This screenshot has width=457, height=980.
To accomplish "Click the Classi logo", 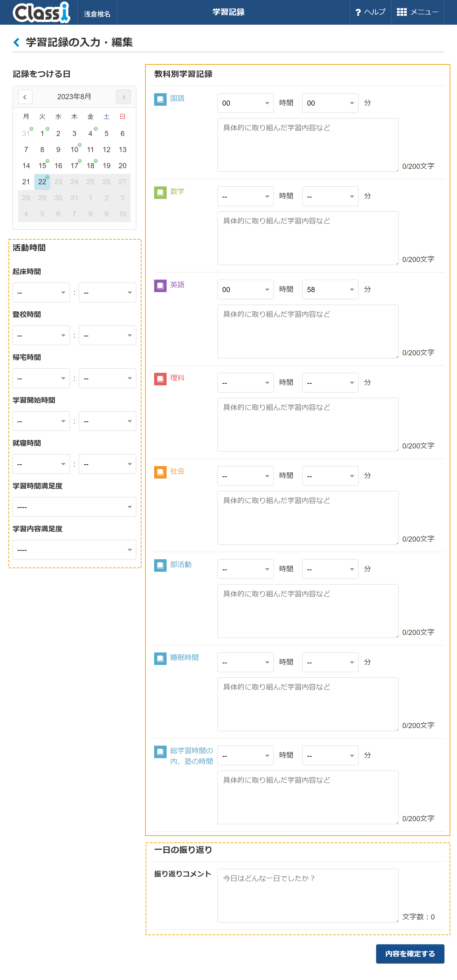I will point(42,12).
